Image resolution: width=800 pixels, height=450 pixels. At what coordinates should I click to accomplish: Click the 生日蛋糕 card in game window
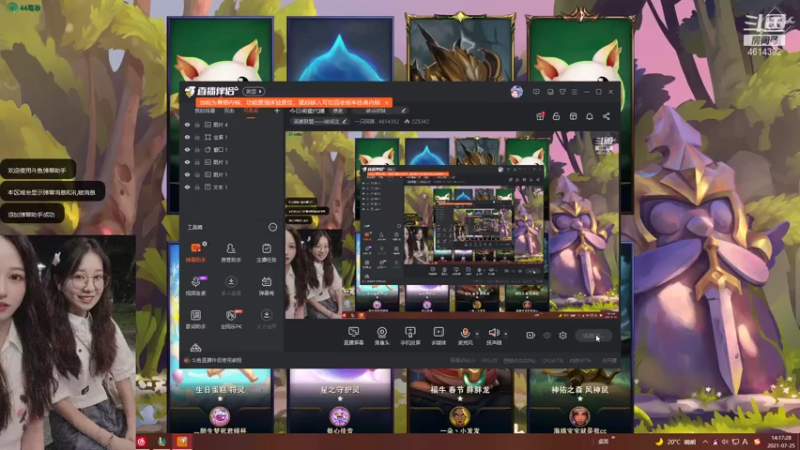point(220,402)
